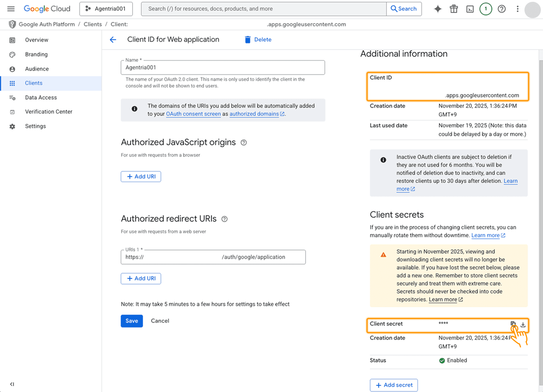Image resolution: width=543 pixels, height=392 pixels.
Task: Select Clients in the sidebar
Action: (51, 83)
